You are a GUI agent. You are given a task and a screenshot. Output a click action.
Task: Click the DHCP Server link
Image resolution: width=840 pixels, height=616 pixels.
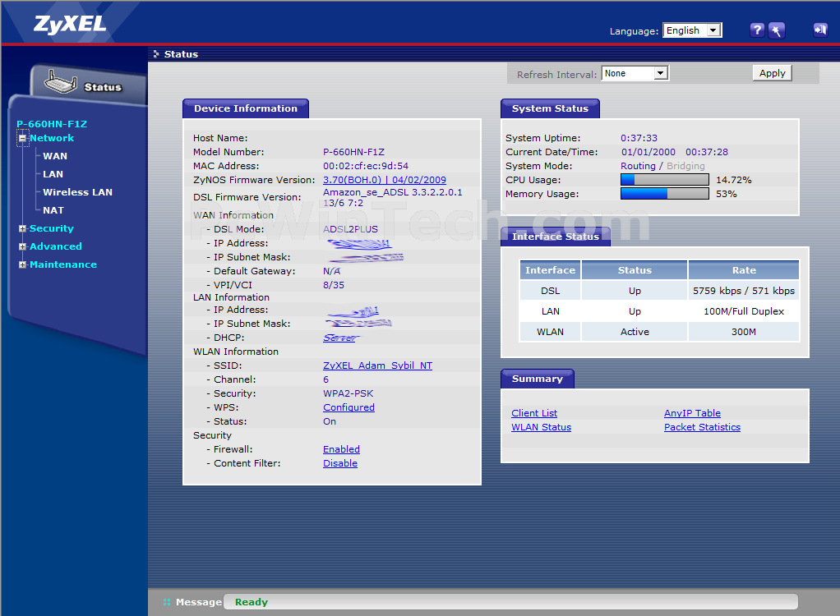tap(340, 338)
